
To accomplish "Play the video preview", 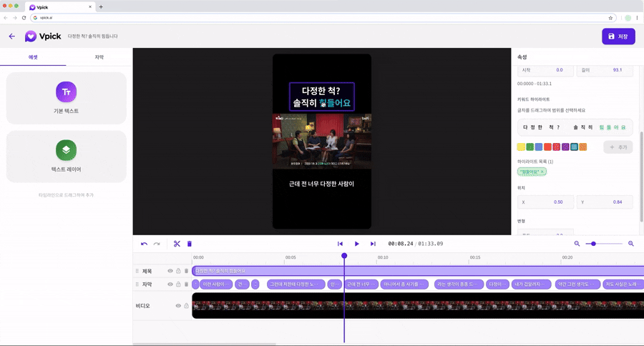I will point(357,244).
